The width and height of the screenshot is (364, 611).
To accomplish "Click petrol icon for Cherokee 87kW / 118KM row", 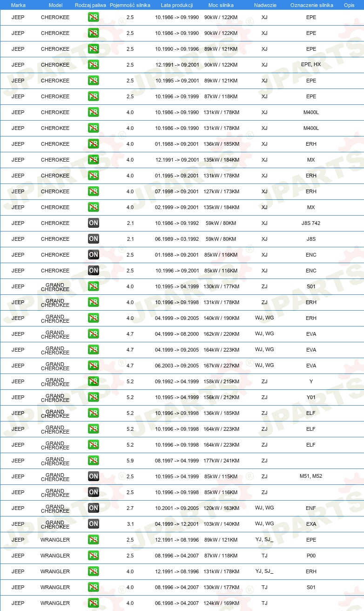I will (x=93, y=96).
